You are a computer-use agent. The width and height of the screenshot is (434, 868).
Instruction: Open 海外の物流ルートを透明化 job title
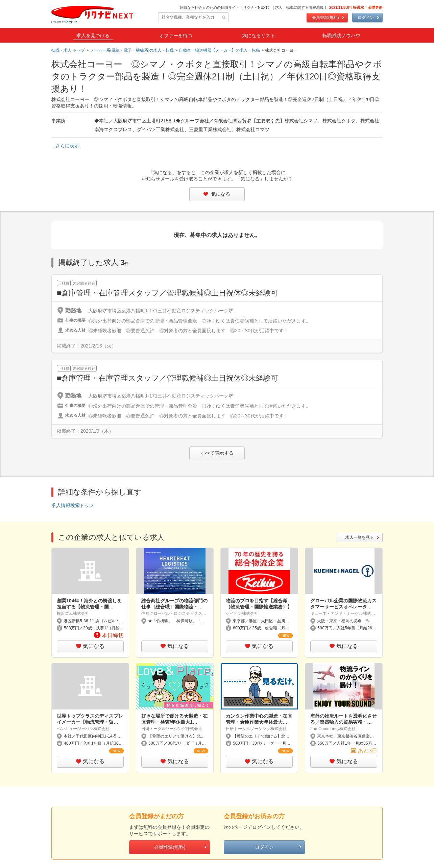point(343,719)
